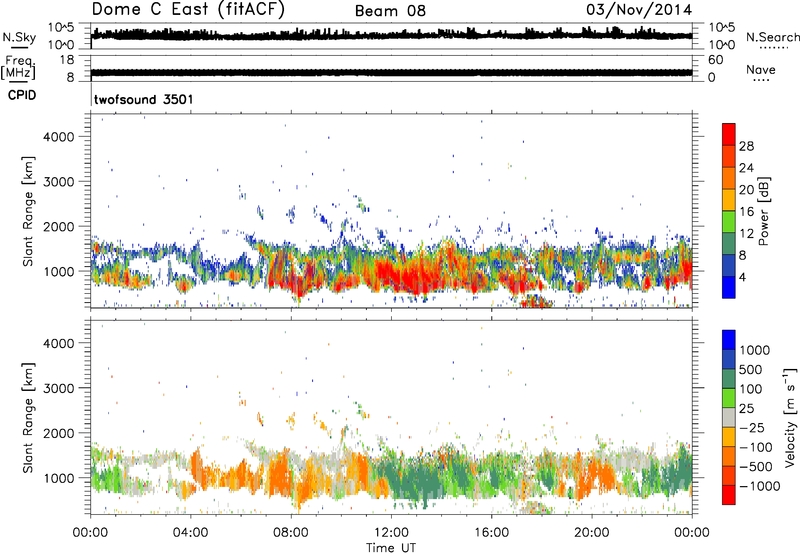The height and width of the screenshot is (554, 800).
Task: Click the black sky noise trace
Action: [x=391, y=35]
